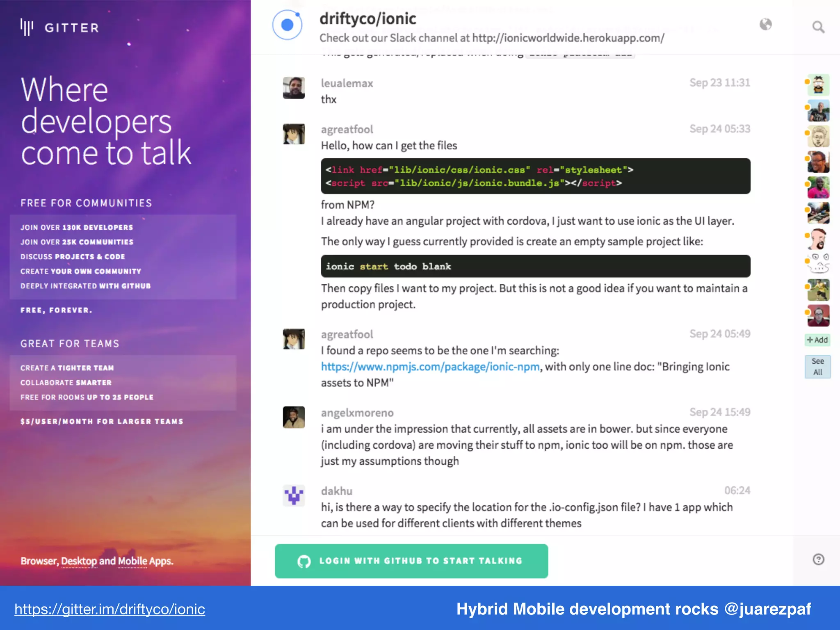Open the npmjs.com ionic-npm package link
The height and width of the screenshot is (630, 840).
coord(430,367)
